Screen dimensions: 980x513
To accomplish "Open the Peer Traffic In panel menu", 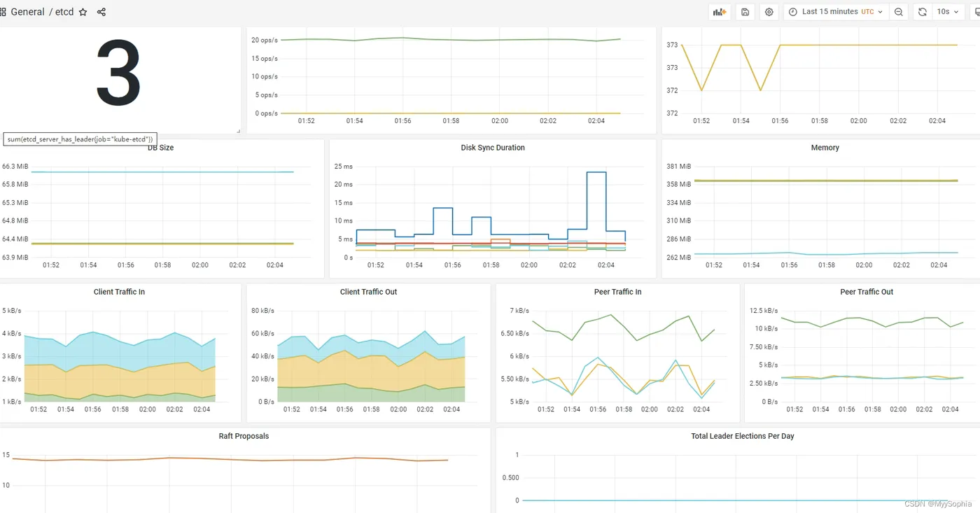I will [617, 292].
